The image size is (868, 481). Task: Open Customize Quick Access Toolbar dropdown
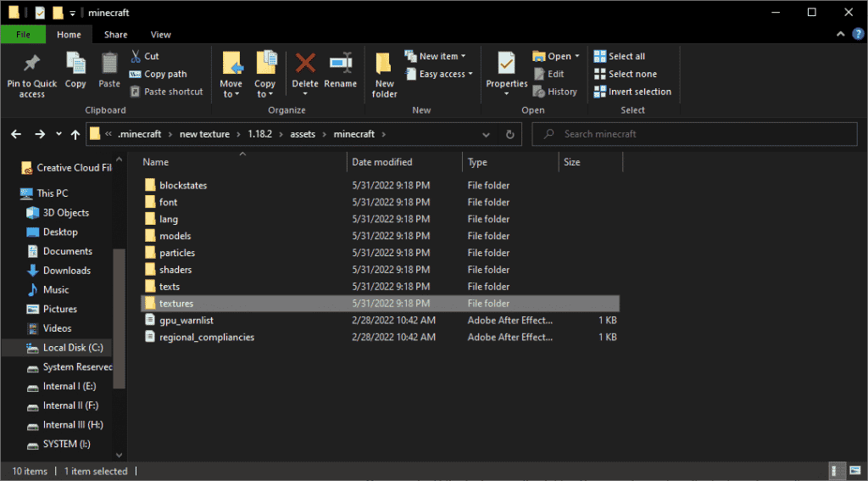(x=72, y=14)
